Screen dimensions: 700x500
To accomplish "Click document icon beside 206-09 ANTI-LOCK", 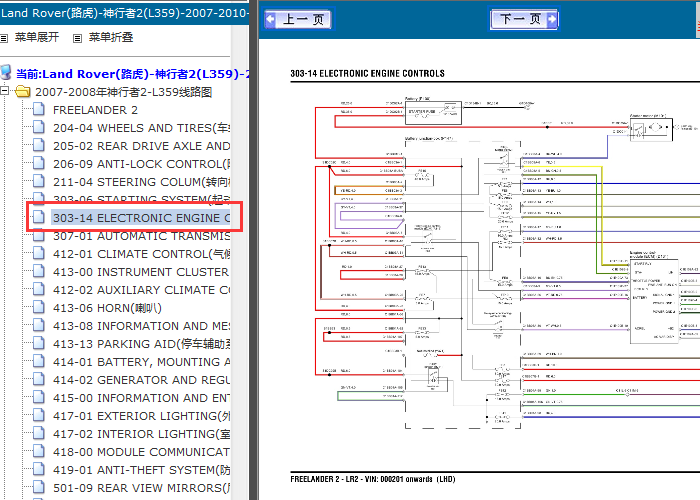I will 39,163.
